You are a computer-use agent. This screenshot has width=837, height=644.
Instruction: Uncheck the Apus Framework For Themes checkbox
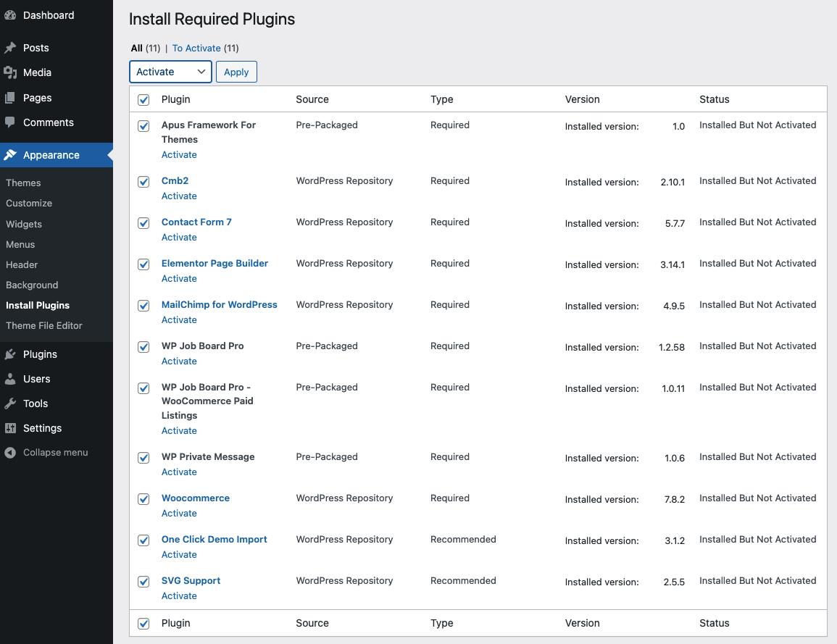143,126
